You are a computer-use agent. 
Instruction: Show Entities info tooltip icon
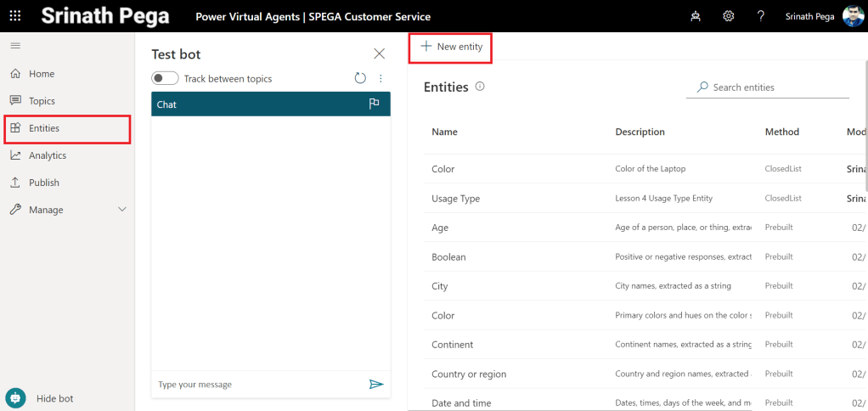480,87
